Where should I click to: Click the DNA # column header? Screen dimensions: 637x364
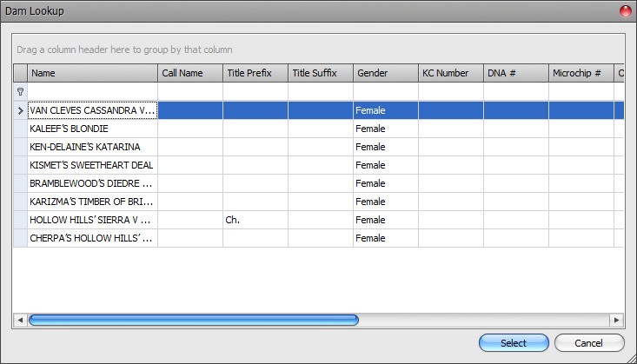(x=516, y=73)
